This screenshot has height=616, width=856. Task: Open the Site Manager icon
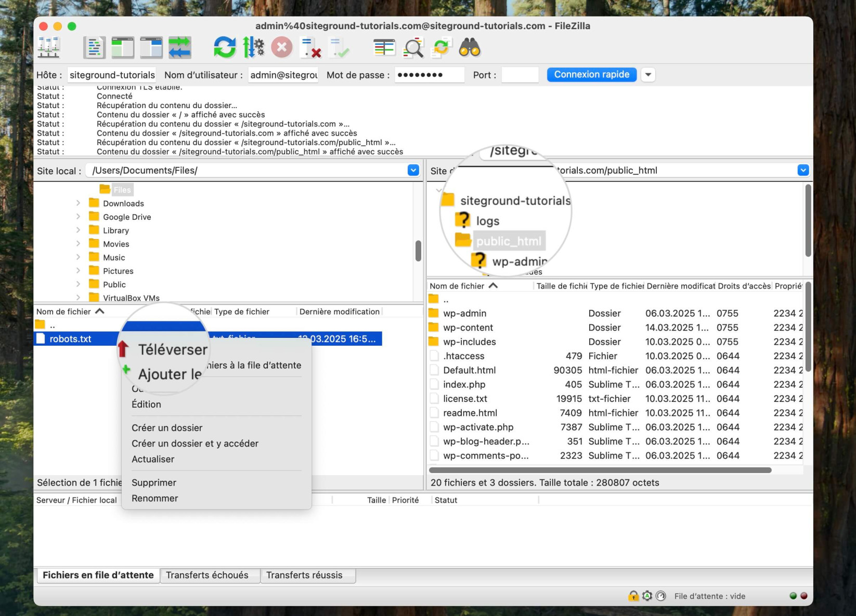(49, 48)
